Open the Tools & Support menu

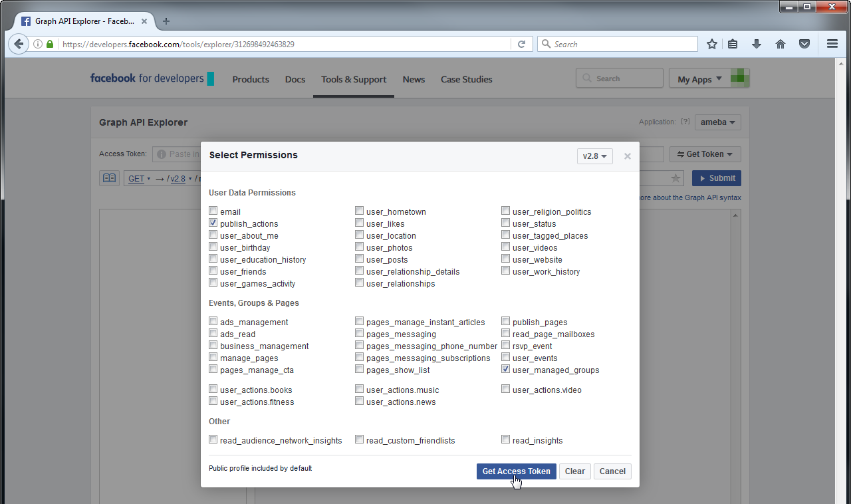point(354,79)
